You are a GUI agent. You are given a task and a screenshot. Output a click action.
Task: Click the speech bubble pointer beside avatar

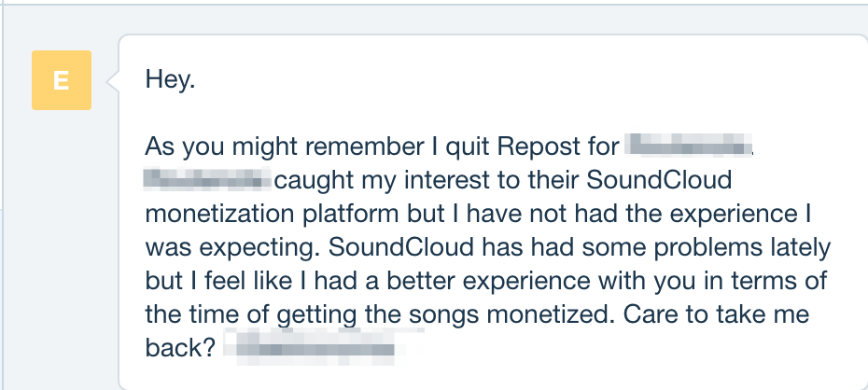click(x=112, y=81)
